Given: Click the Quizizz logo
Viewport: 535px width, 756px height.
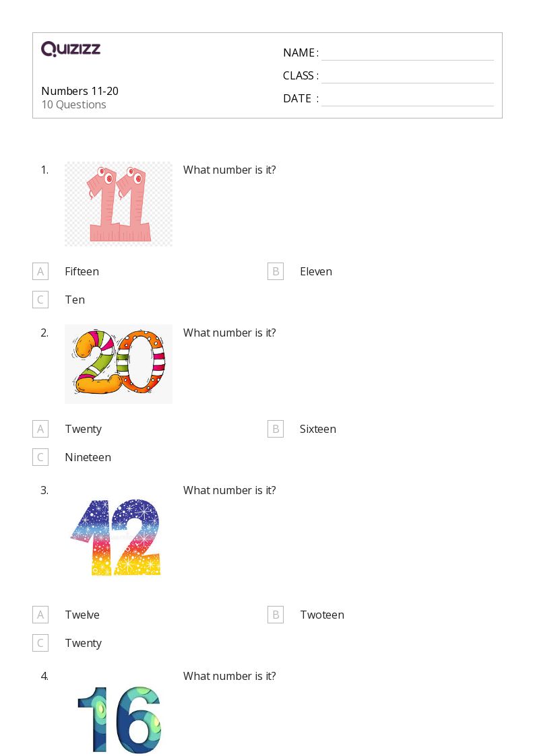Looking at the screenshot, I should (x=71, y=48).
